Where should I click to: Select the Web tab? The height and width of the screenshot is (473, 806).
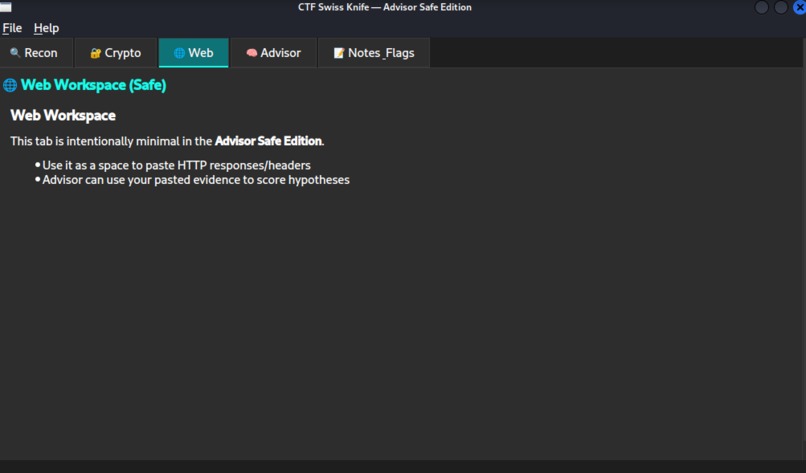tap(193, 53)
